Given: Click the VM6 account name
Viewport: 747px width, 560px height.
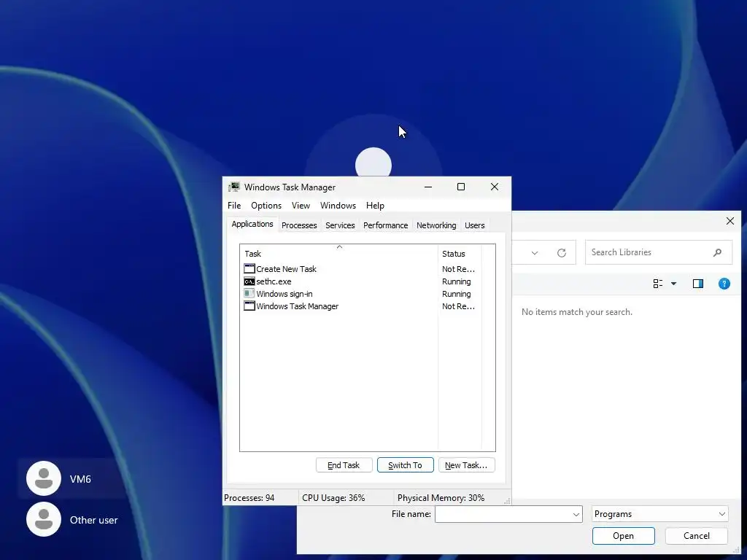Looking at the screenshot, I should (x=80, y=479).
